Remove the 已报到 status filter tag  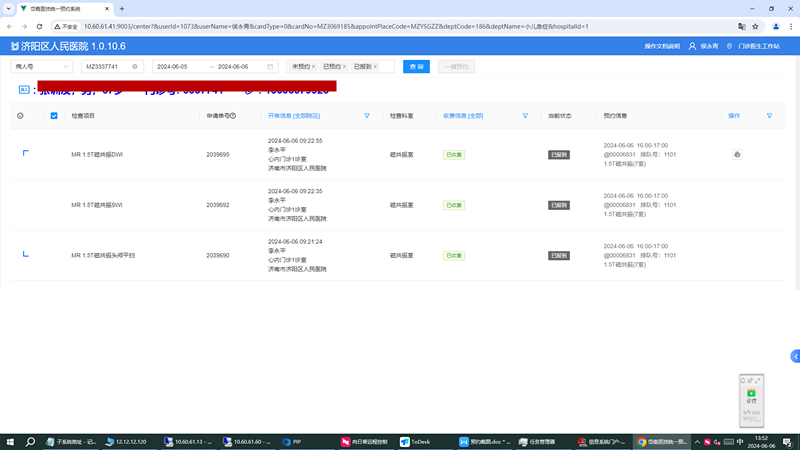point(376,67)
